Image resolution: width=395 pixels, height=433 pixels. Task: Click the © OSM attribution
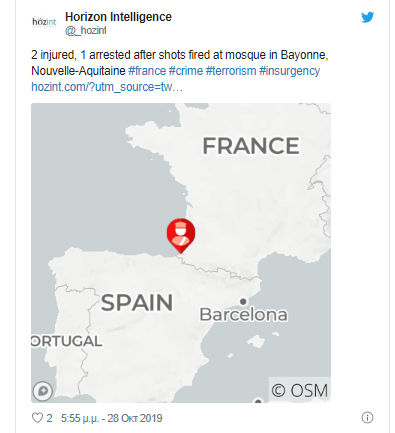click(x=300, y=390)
